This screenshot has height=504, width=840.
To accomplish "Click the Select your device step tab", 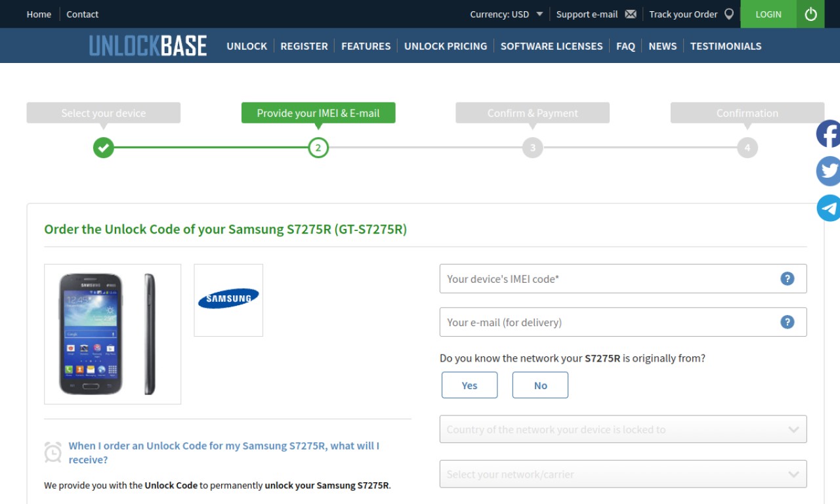I will tap(103, 113).
